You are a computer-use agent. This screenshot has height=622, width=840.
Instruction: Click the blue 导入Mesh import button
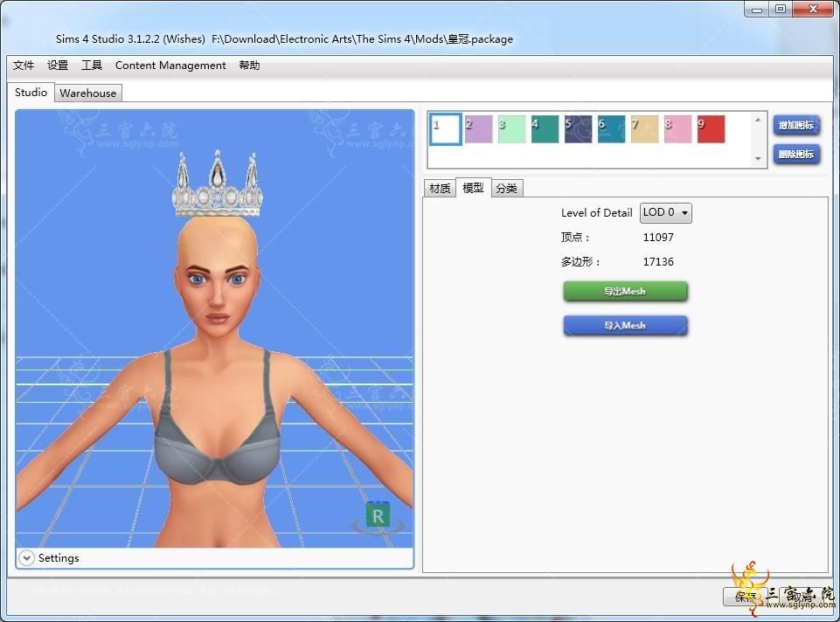tap(625, 326)
